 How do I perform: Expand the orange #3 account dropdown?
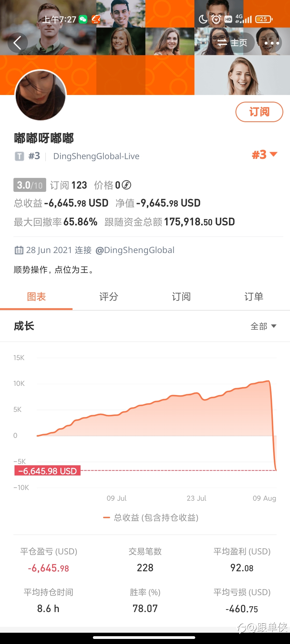click(264, 155)
